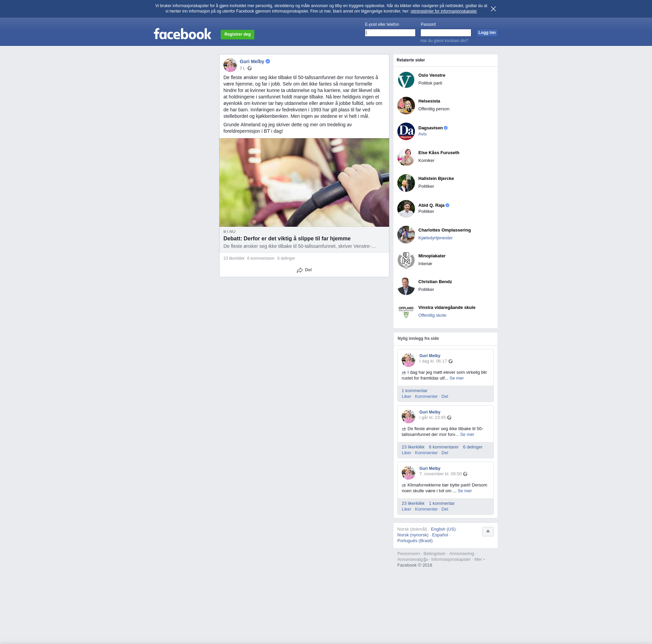Click 6 delinger in main post
652x644 pixels.
(286, 258)
